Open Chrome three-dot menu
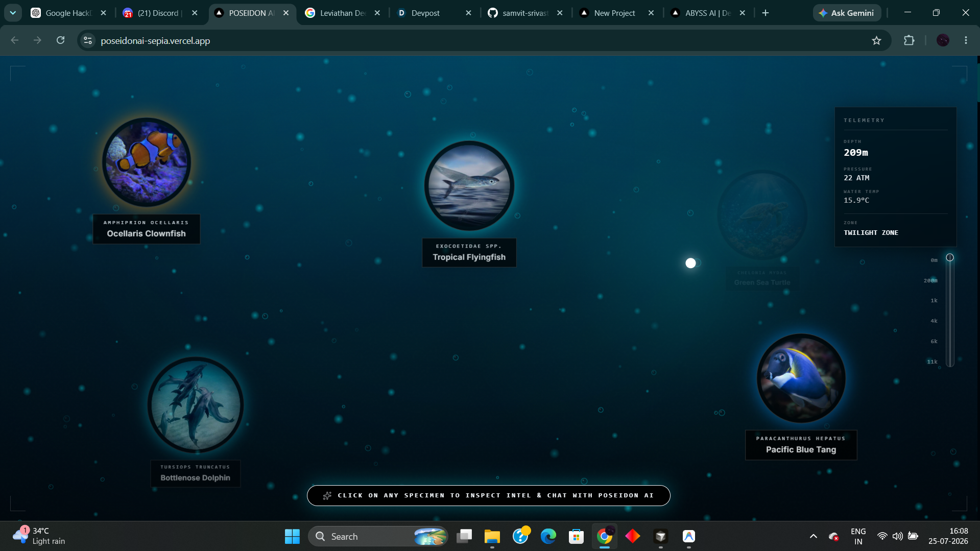Screen dimensions: 980x551 pos(966,40)
